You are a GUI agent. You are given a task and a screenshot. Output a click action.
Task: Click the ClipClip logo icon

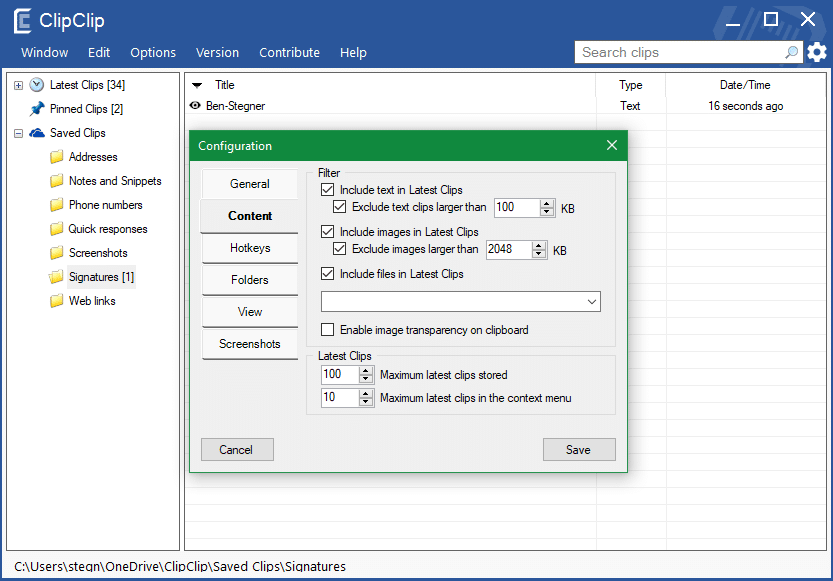coord(22,21)
